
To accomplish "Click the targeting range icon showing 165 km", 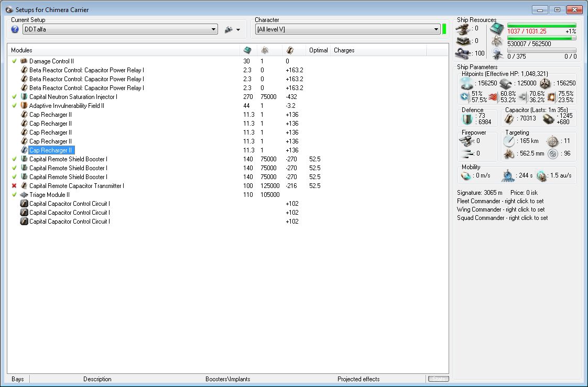I will point(509,141).
